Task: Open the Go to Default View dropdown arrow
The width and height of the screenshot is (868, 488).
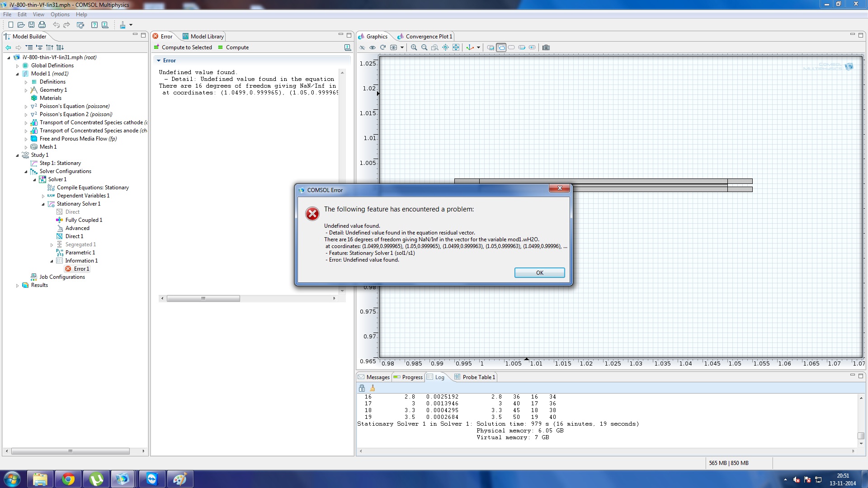Action: [x=478, y=47]
